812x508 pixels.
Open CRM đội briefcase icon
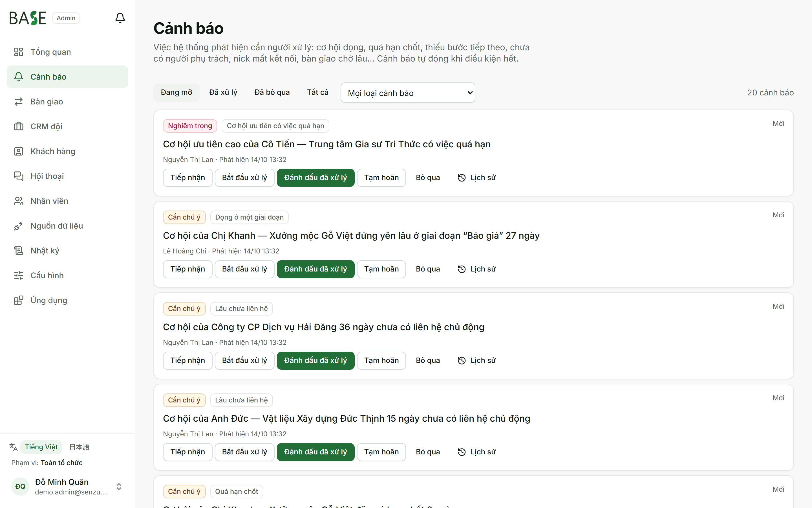click(18, 127)
